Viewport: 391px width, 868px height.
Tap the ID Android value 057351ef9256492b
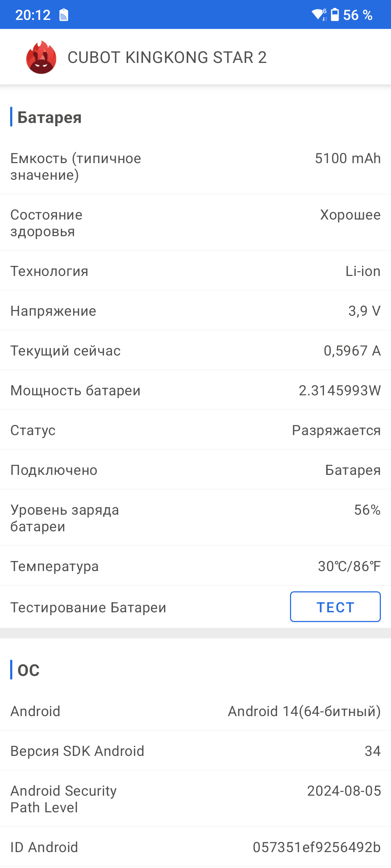[x=316, y=847]
